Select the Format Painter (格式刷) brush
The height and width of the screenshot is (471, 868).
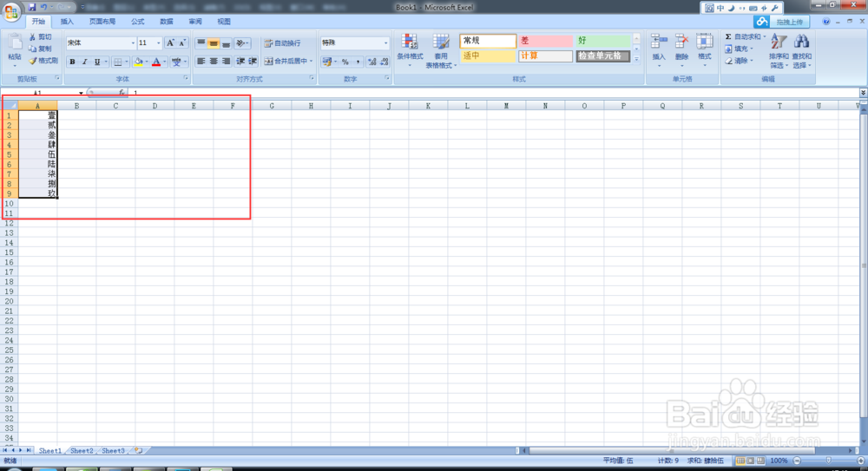(33, 61)
